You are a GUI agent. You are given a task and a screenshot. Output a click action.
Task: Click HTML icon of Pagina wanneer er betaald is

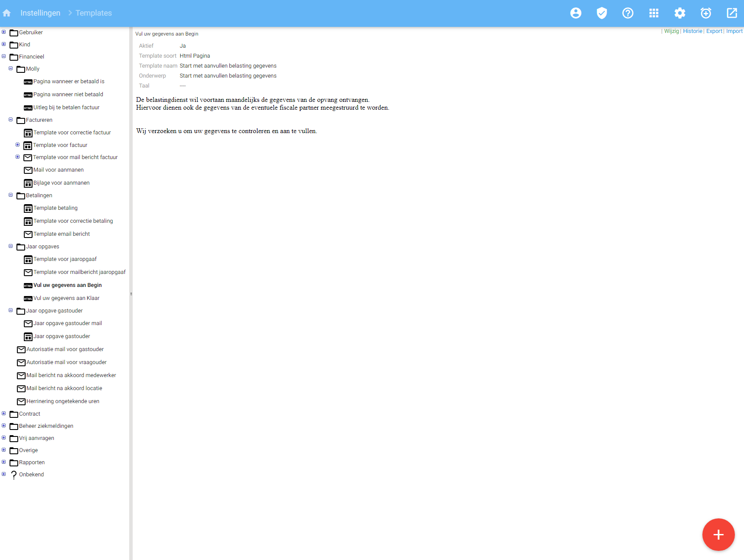(28, 82)
